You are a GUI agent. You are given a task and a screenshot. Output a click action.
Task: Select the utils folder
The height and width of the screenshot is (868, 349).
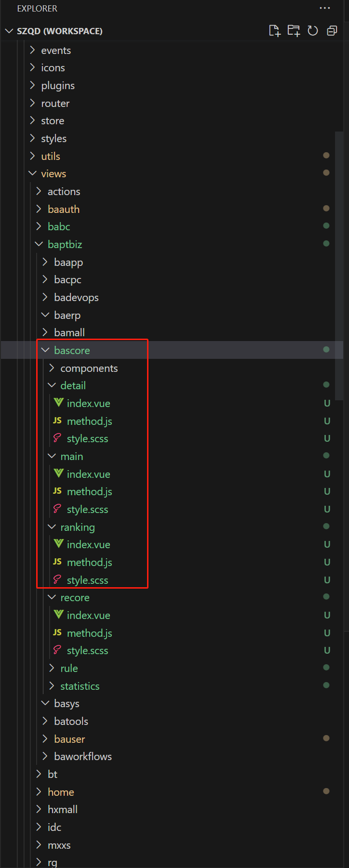click(x=51, y=156)
